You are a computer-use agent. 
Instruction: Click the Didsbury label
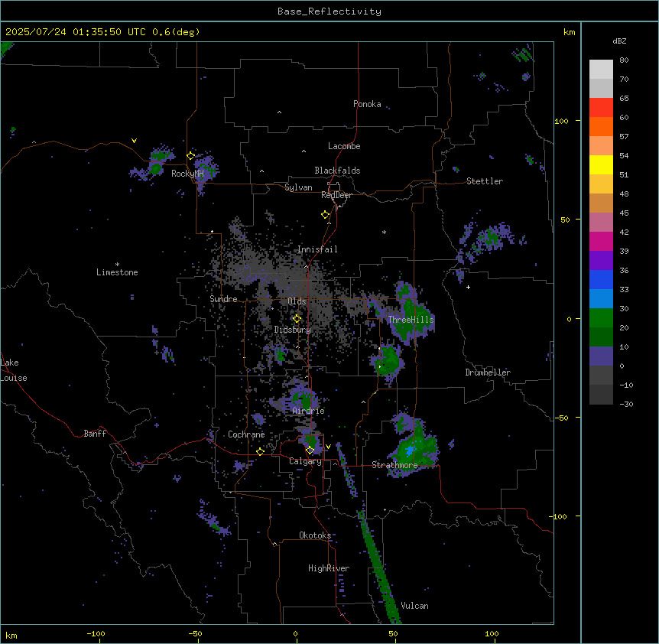pos(293,330)
